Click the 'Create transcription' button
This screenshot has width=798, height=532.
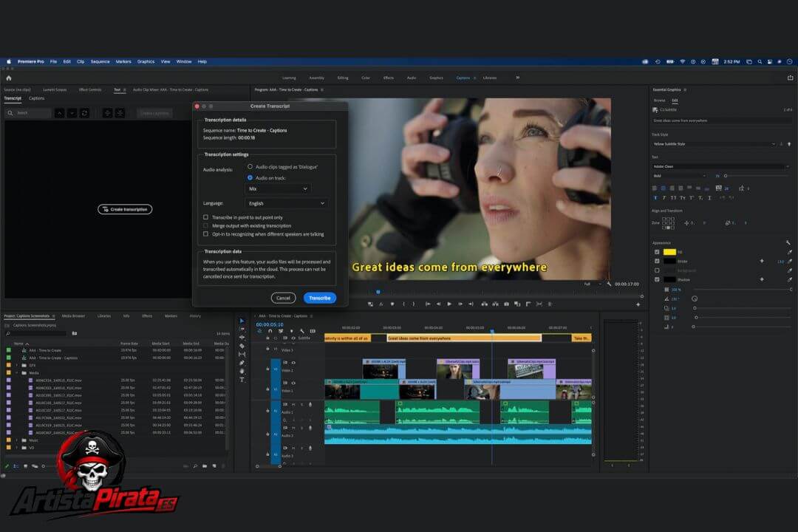(x=125, y=209)
